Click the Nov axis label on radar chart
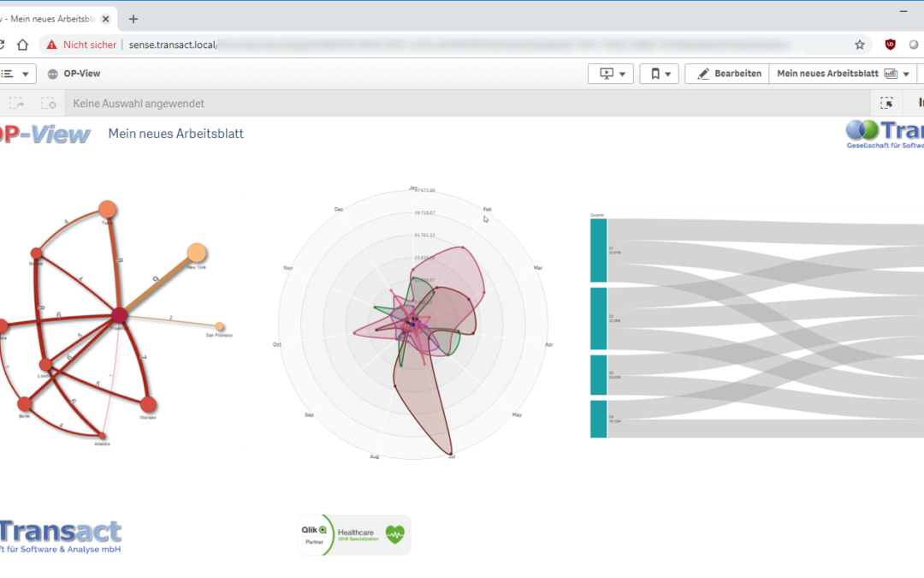Screen dimensions: 924x578 [x=287, y=268]
